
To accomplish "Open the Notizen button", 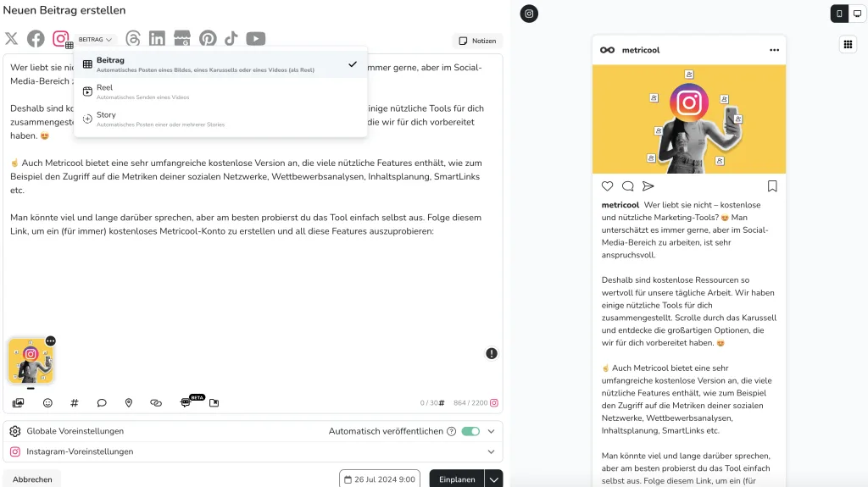I will tap(477, 41).
